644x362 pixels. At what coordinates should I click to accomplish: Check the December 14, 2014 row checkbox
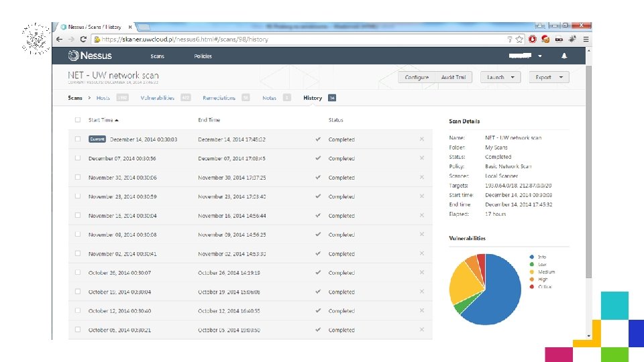(78, 139)
